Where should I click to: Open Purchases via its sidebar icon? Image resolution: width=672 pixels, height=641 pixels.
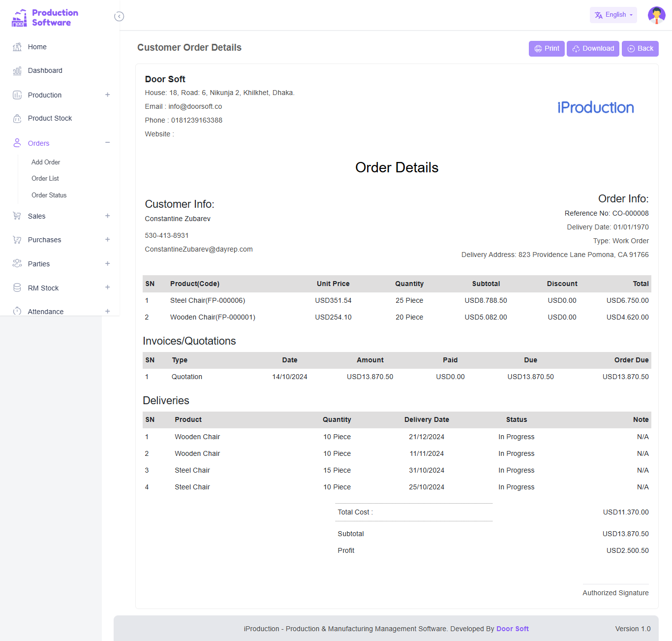click(17, 240)
